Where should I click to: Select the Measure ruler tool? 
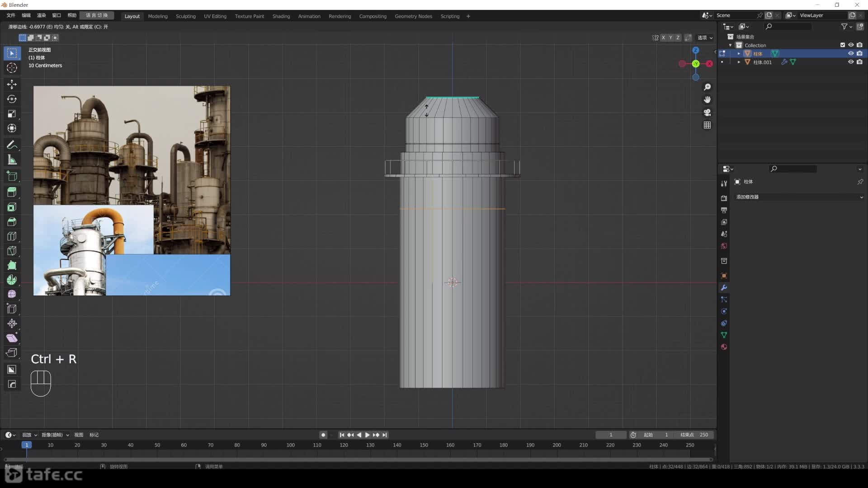coord(12,160)
